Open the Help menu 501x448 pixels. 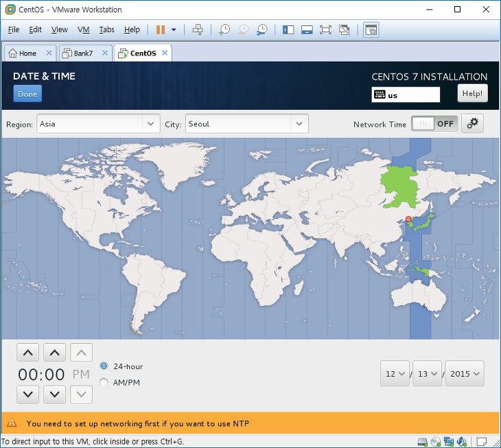[x=132, y=30]
